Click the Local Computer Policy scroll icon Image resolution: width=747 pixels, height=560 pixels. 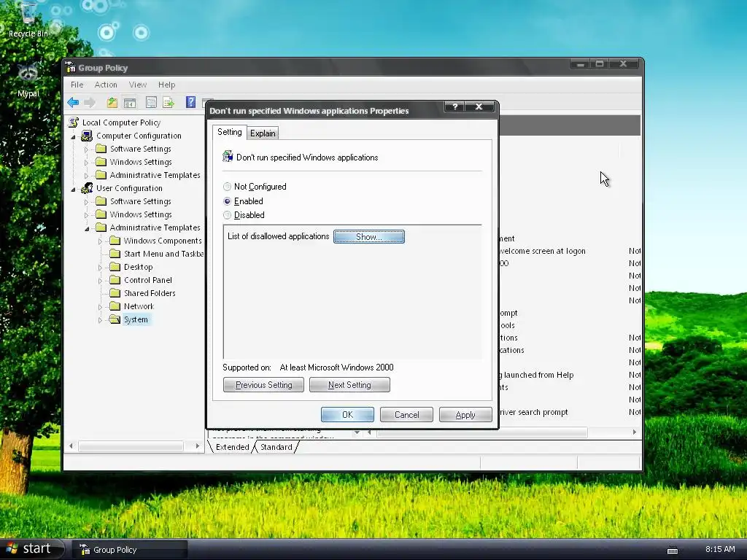click(x=74, y=122)
